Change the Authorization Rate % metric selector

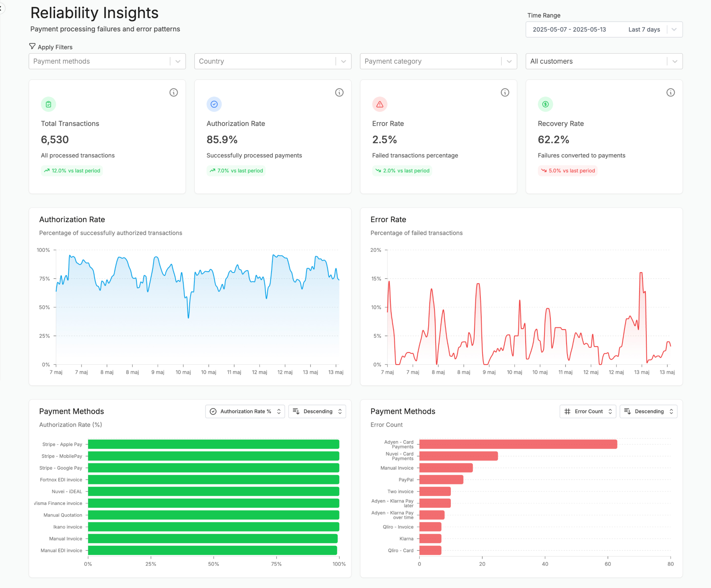245,411
